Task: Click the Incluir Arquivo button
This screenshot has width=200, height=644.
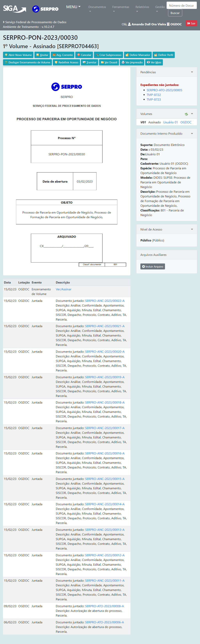Action: 152,267
